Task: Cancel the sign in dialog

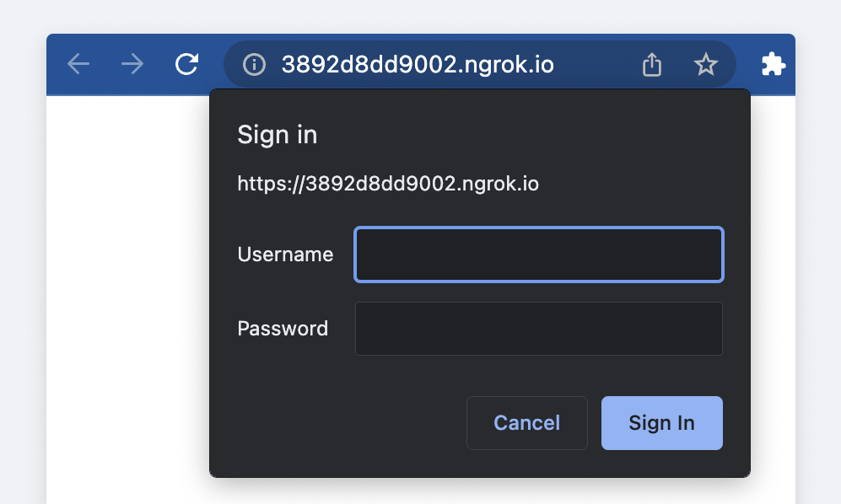Action: coord(527,423)
